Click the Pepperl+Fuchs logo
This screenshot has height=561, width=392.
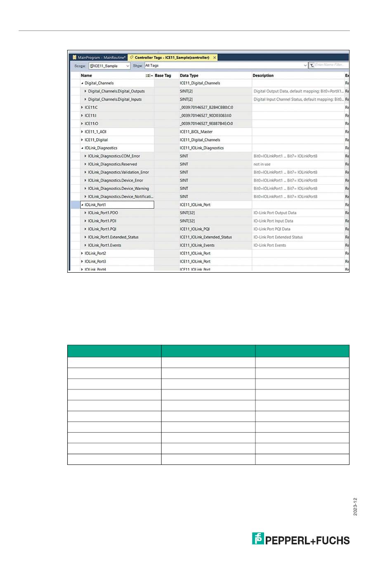click(x=301, y=539)
